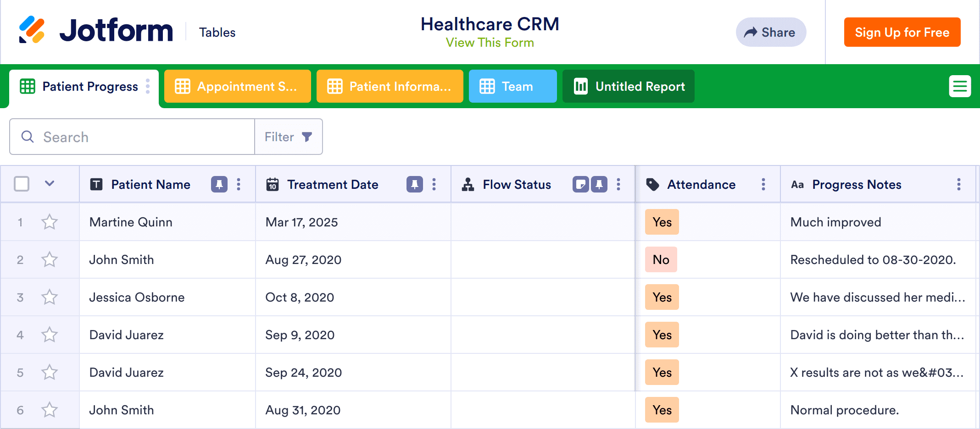Open the Filter dropdown

click(289, 137)
